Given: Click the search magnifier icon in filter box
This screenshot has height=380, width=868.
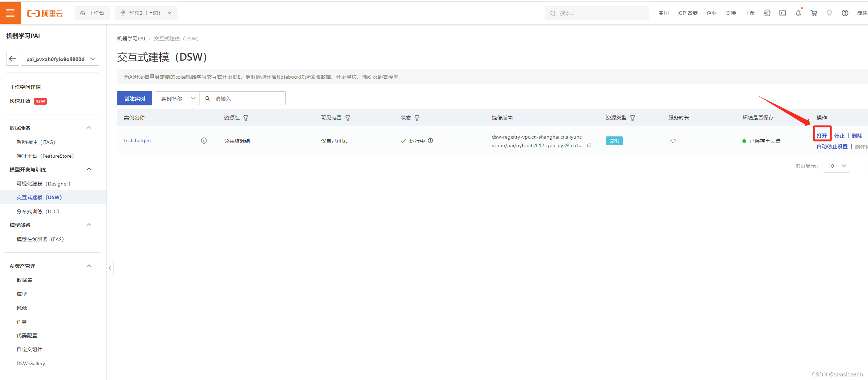Looking at the screenshot, I should coord(207,98).
